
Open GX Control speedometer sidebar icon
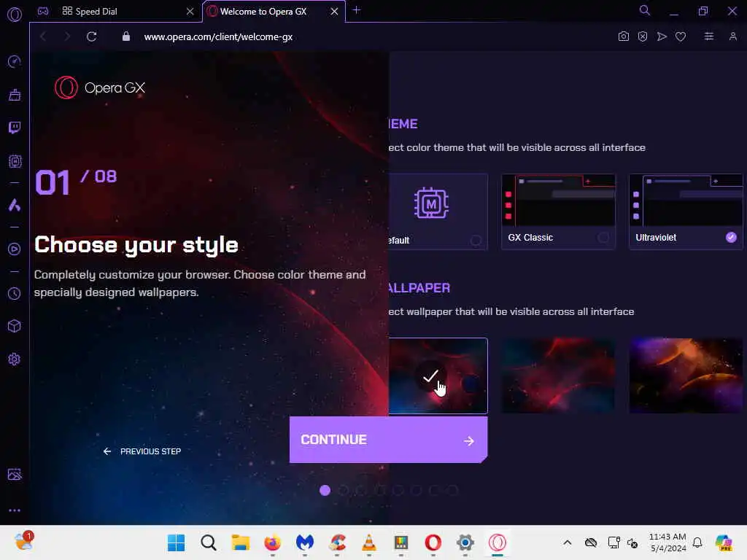click(15, 61)
